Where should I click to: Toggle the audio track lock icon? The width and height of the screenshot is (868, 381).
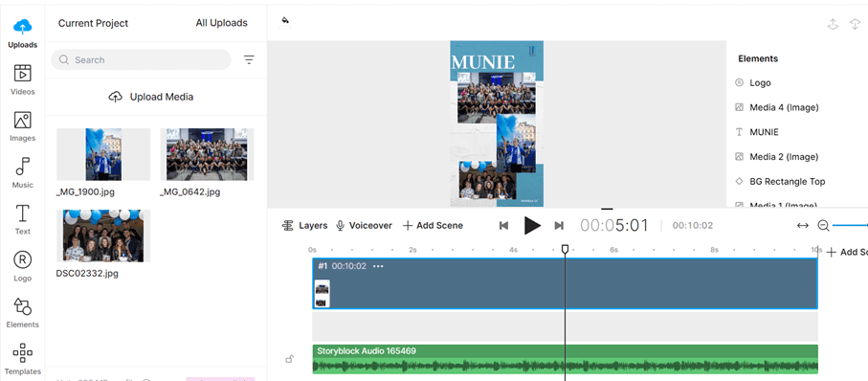pos(289,359)
